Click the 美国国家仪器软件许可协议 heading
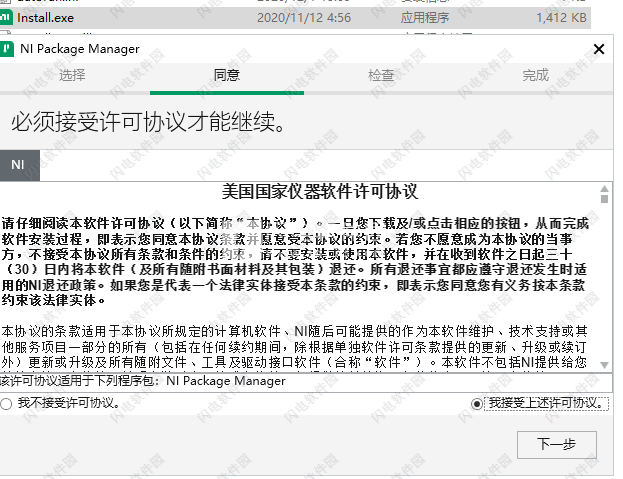The width and height of the screenshot is (623, 479). tap(319, 192)
